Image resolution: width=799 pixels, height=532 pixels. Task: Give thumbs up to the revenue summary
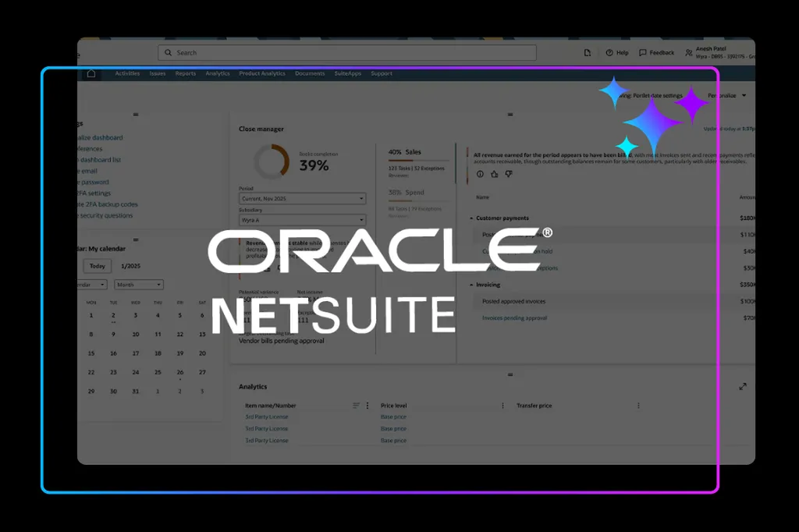tap(494, 174)
